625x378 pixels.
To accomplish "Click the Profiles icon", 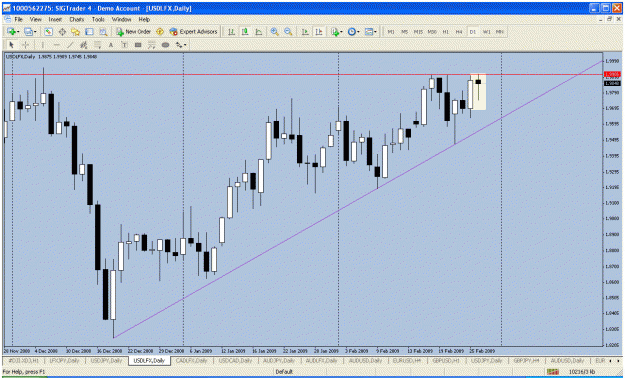I will tap(28, 32).
